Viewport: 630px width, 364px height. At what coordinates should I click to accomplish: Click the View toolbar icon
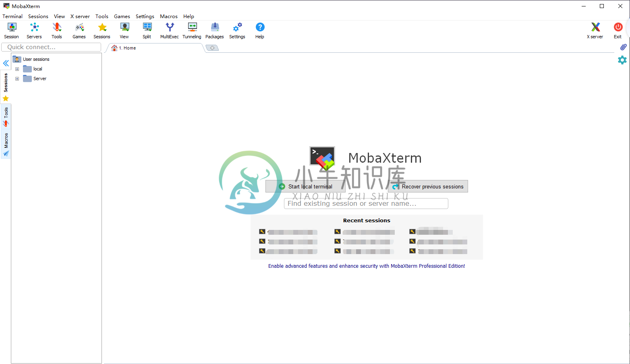pos(124,31)
